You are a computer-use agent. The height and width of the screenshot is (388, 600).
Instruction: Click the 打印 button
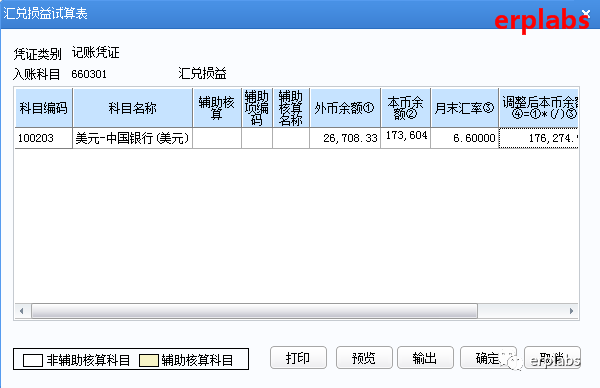pyautogui.click(x=298, y=358)
